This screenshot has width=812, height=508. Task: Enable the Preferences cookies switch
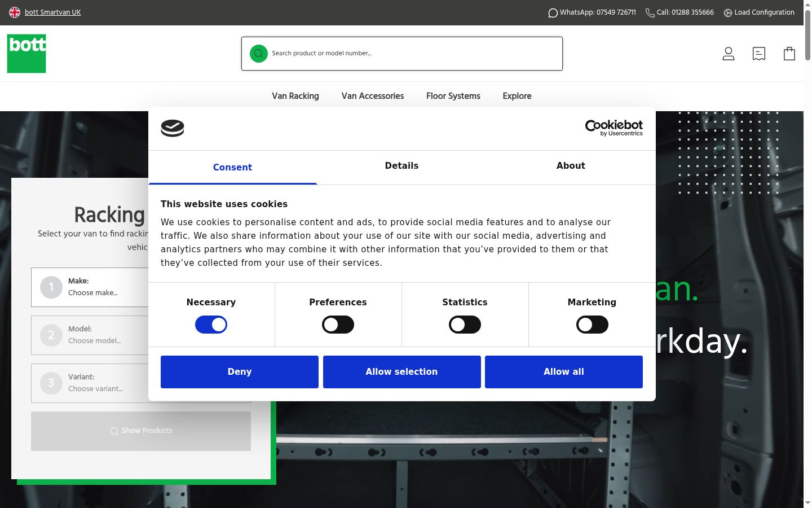(338, 325)
